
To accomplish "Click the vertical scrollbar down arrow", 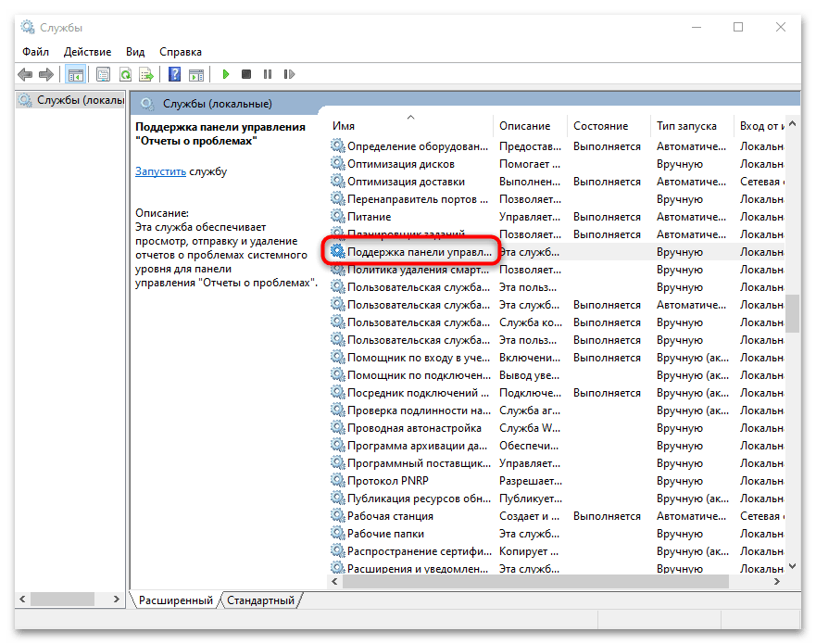I will (x=792, y=566).
